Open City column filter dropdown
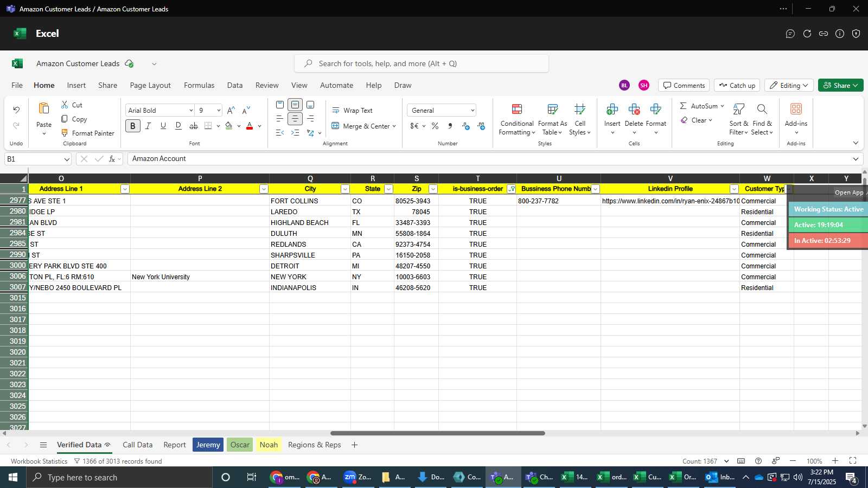This screenshot has height=488, width=868. pyautogui.click(x=345, y=189)
